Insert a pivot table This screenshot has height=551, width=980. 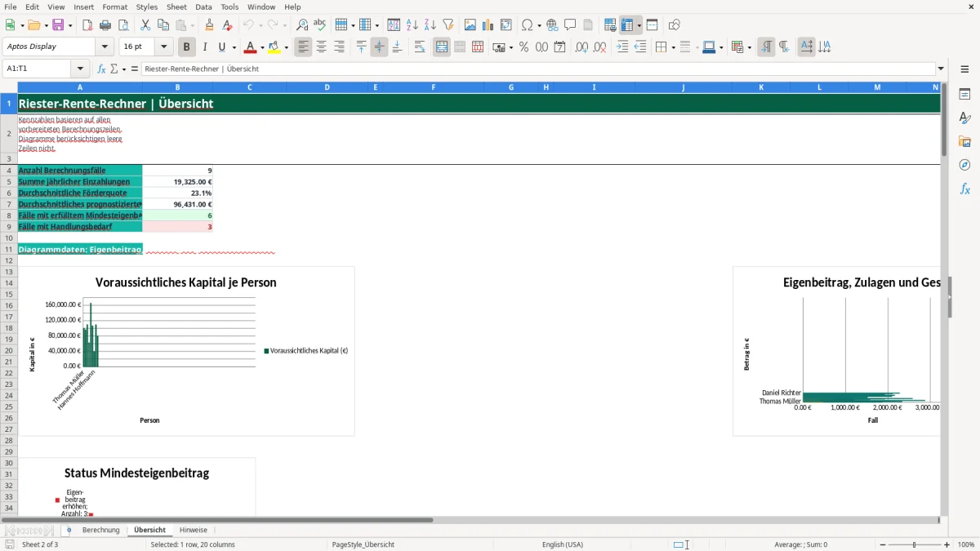(x=506, y=25)
